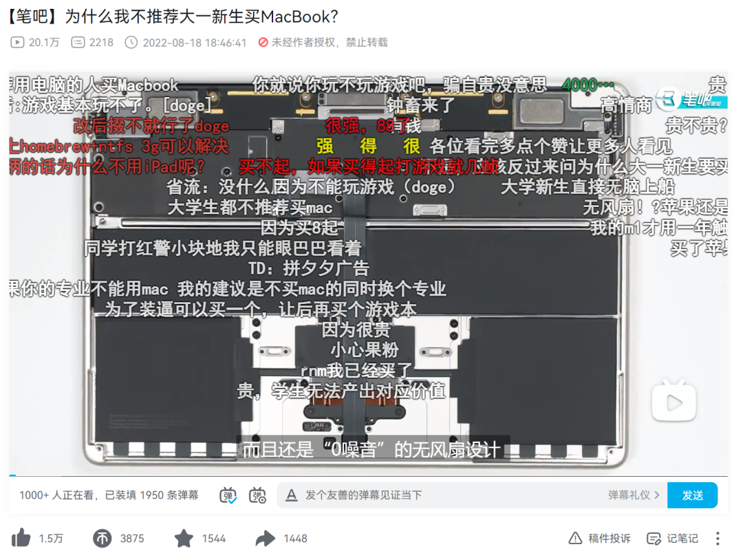This screenshot has width=743, height=560.
Task: Click the white play button on the video
Action: [674, 402]
